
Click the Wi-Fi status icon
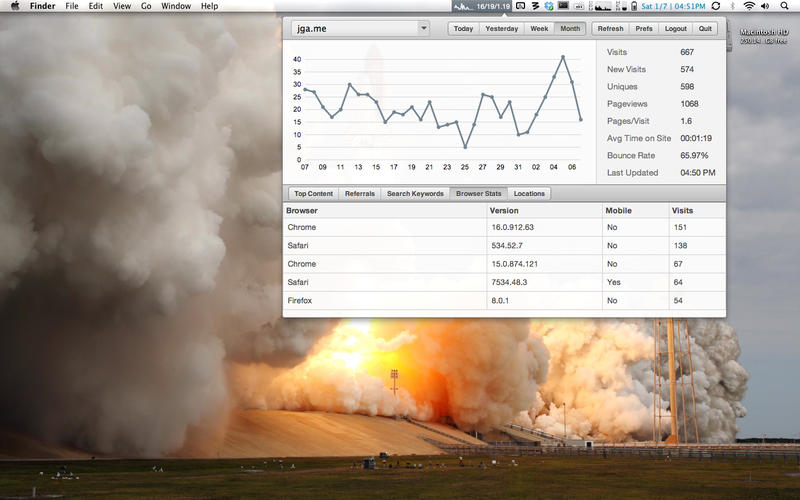click(750, 6)
